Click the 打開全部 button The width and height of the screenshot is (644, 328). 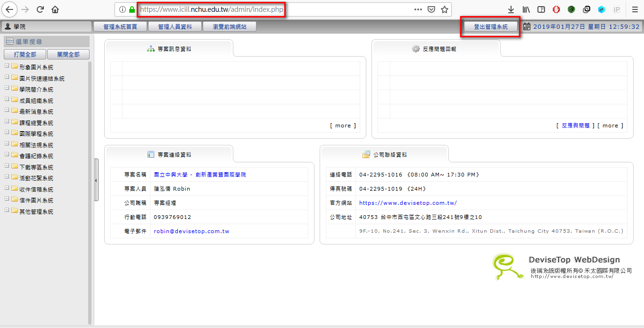click(x=25, y=55)
